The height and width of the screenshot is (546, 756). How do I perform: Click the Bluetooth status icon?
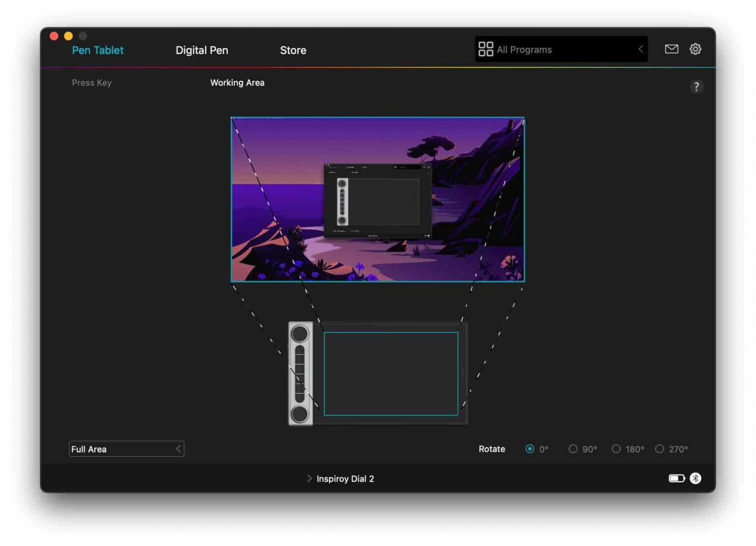pyautogui.click(x=695, y=478)
